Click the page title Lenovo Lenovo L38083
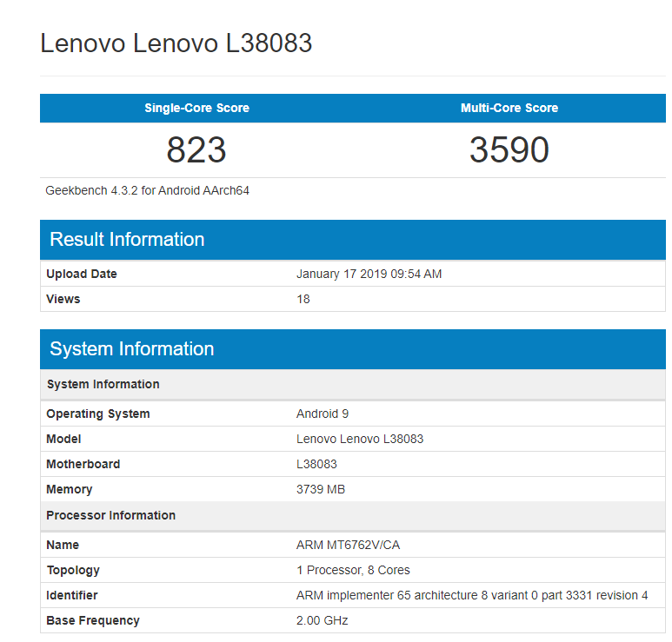 (x=176, y=43)
